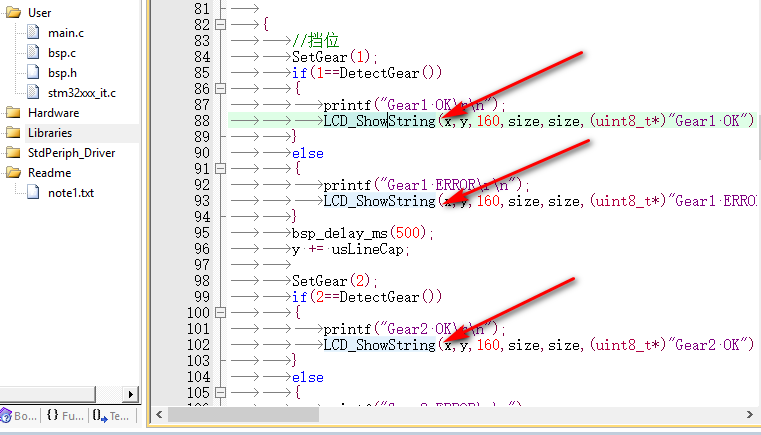Click printf "Gear2 OK" on line 101
Viewport: 761px width, 435px height.
[415, 329]
